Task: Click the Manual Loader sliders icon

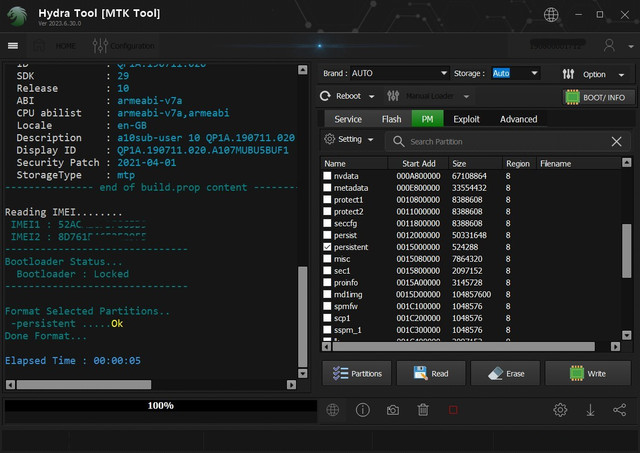Action: [x=393, y=96]
